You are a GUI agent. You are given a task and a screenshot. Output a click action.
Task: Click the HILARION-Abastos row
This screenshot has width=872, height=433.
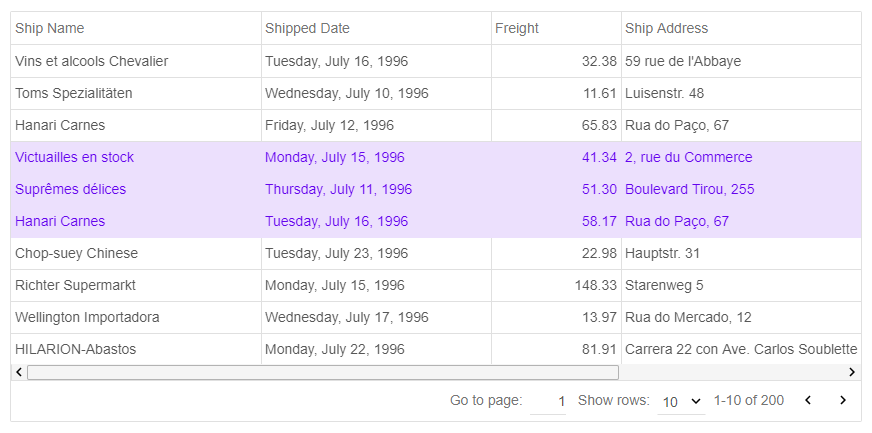point(75,349)
